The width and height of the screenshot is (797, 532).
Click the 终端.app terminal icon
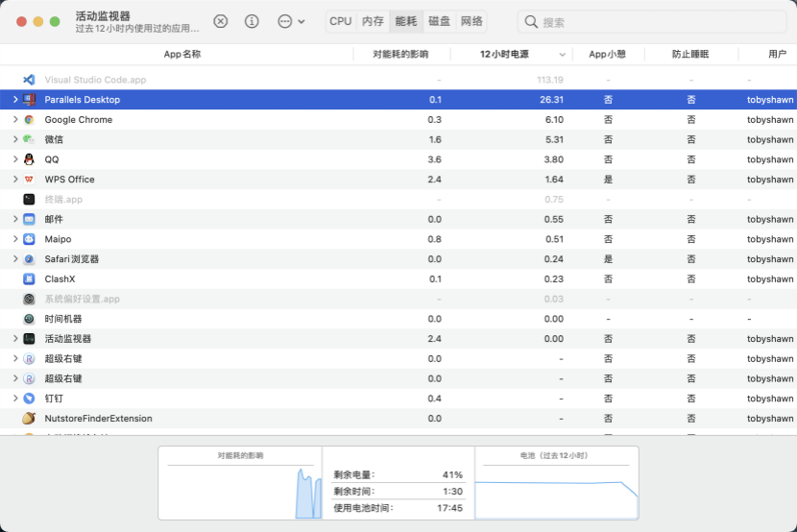[x=29, y=199]
